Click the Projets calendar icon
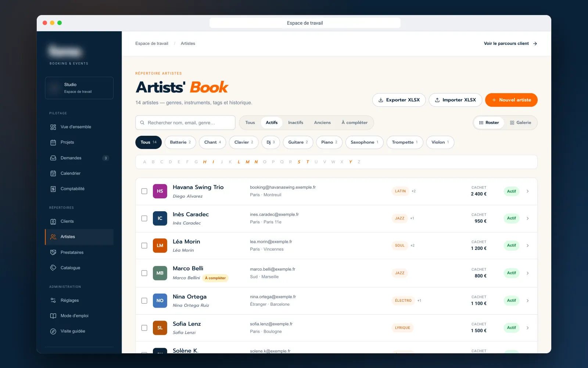 53,142
